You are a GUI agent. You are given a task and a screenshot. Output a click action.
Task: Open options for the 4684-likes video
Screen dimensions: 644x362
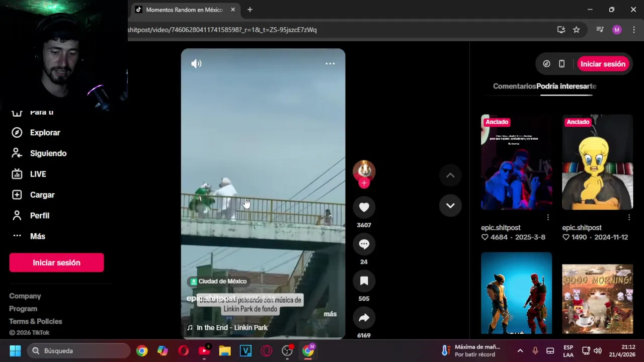pyautogui.click(x=548, y=218)
